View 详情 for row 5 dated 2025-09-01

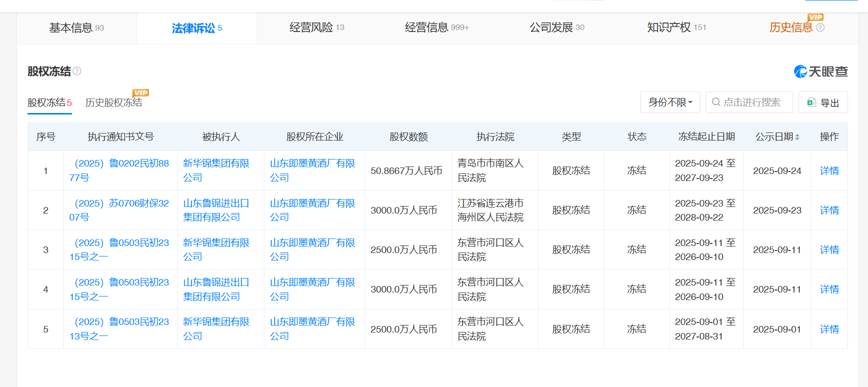point(830,329)
